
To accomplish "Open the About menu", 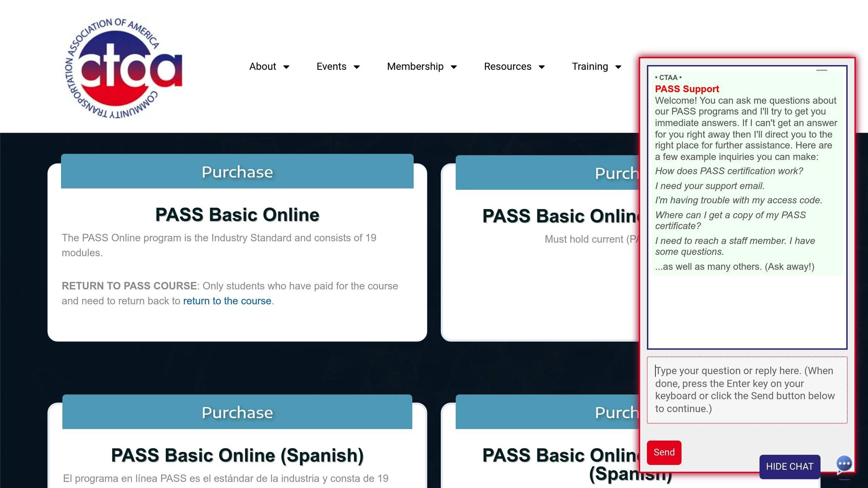I will click(262, 67).
